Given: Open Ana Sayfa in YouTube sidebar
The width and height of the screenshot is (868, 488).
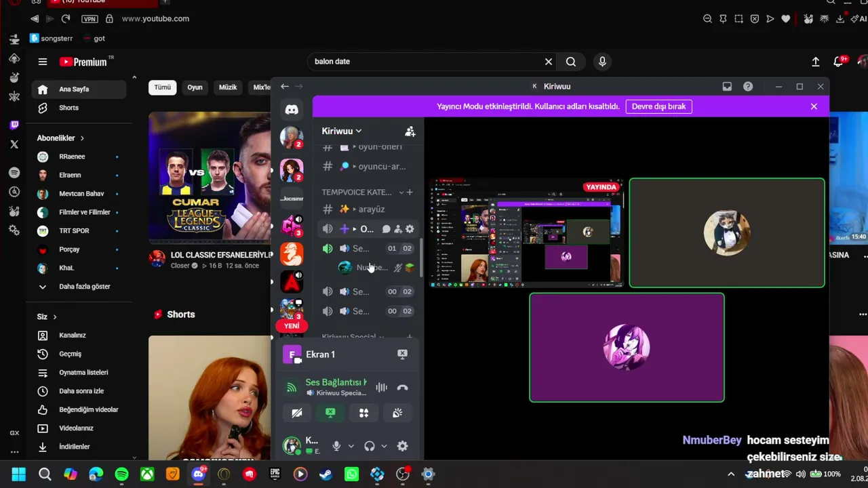Looking at the screenshot, I should 79,89.
